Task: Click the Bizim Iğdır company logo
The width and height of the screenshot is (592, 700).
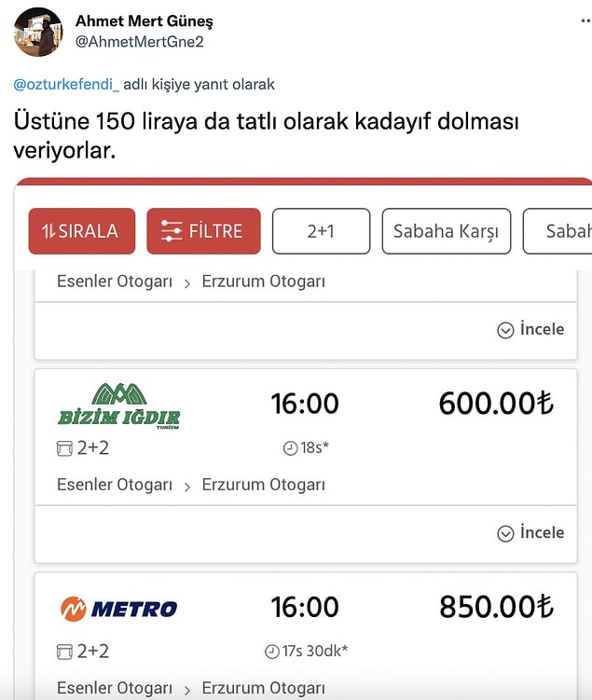Action: coord(119,405)
